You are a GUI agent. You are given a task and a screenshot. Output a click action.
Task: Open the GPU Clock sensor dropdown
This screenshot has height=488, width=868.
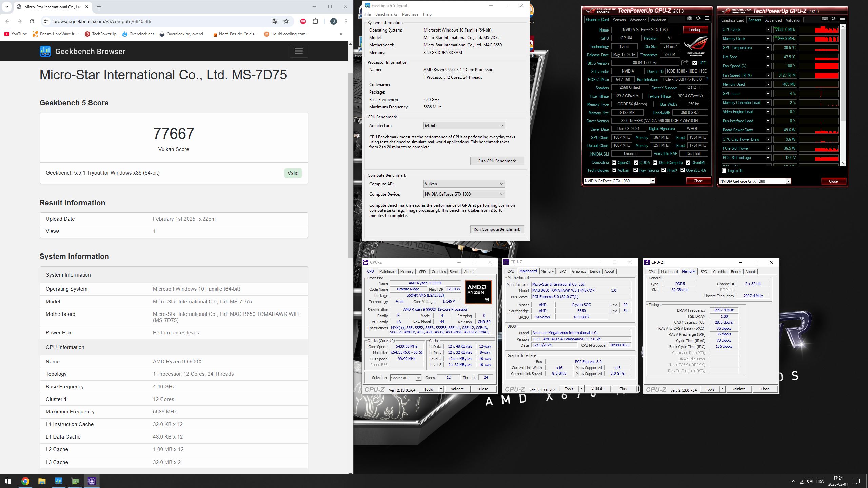point(768,29)
